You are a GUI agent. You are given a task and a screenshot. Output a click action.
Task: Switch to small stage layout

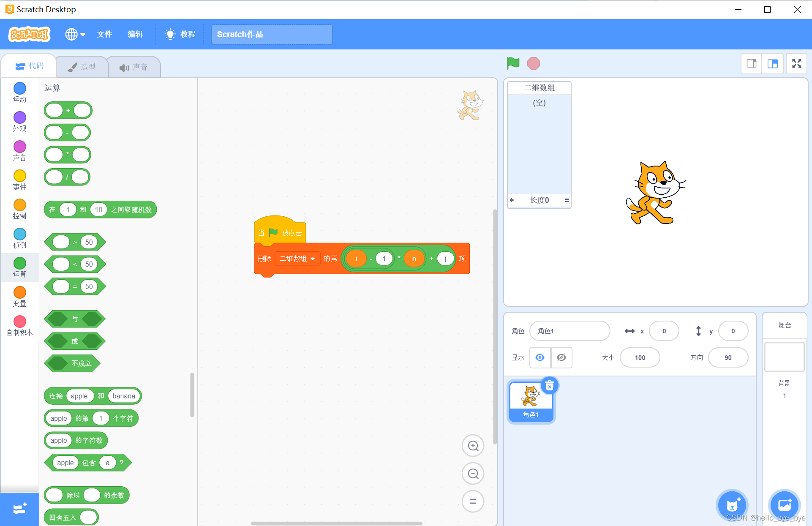coord(752,63)
